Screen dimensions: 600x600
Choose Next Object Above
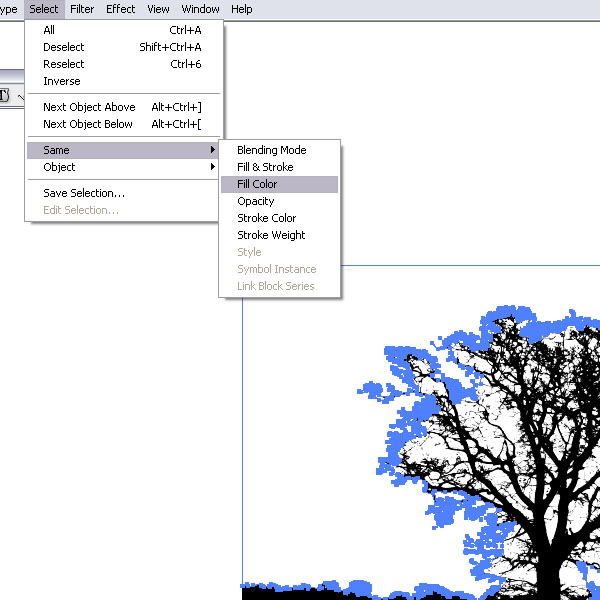pos(122,107)
